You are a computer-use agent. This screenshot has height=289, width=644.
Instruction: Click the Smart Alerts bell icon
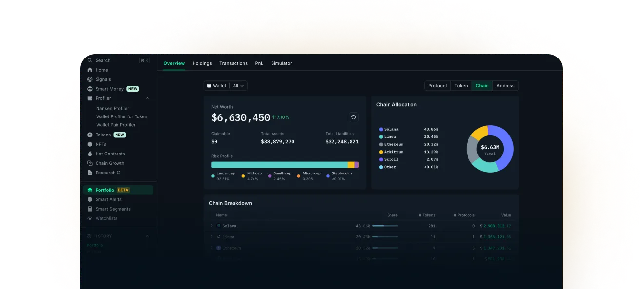point(90,199)
